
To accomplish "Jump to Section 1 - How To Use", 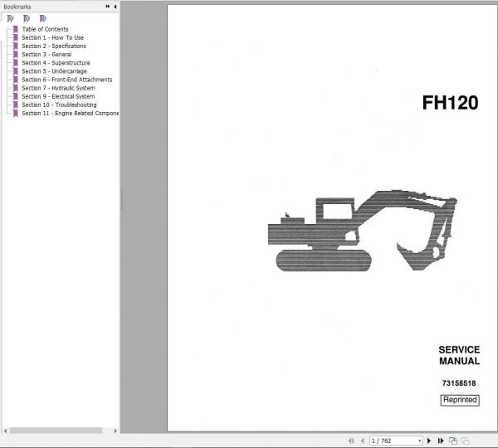I will click(x=53, y=38).
